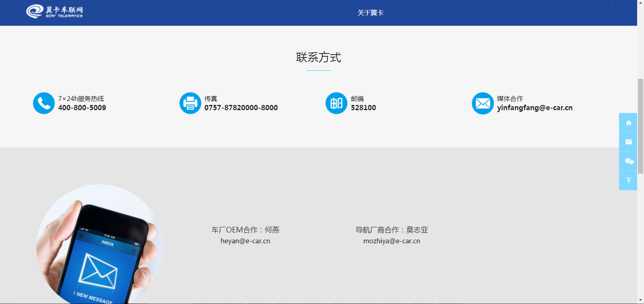Open the 关于翼卡 menu item

(x=370, y=13)
